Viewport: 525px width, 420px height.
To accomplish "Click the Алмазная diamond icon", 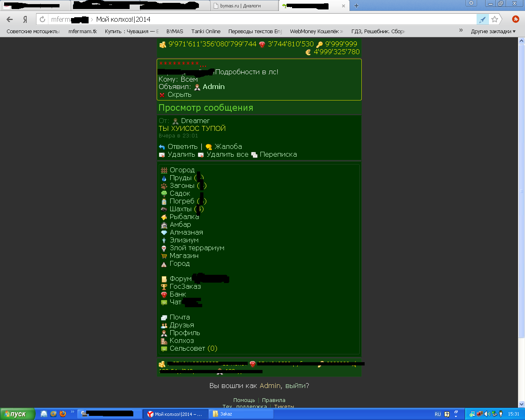I will tap(164, 233).
